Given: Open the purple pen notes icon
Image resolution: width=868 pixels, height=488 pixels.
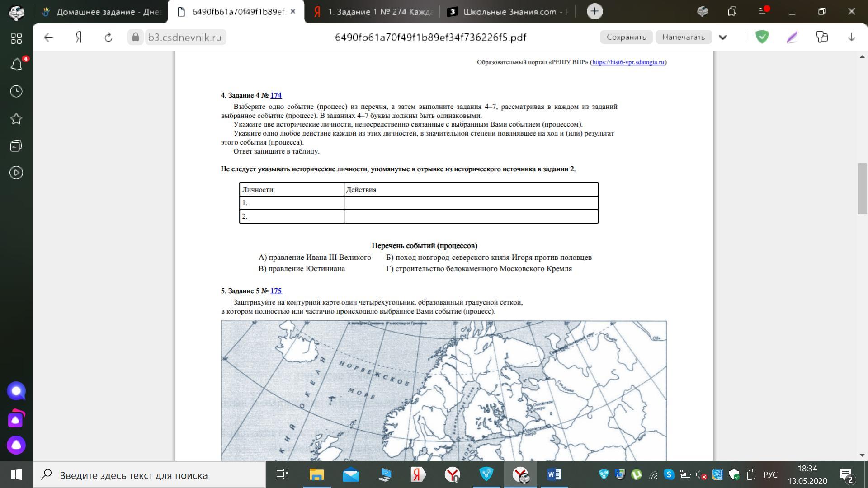Looking at the screenshot, I should point(792,37).
